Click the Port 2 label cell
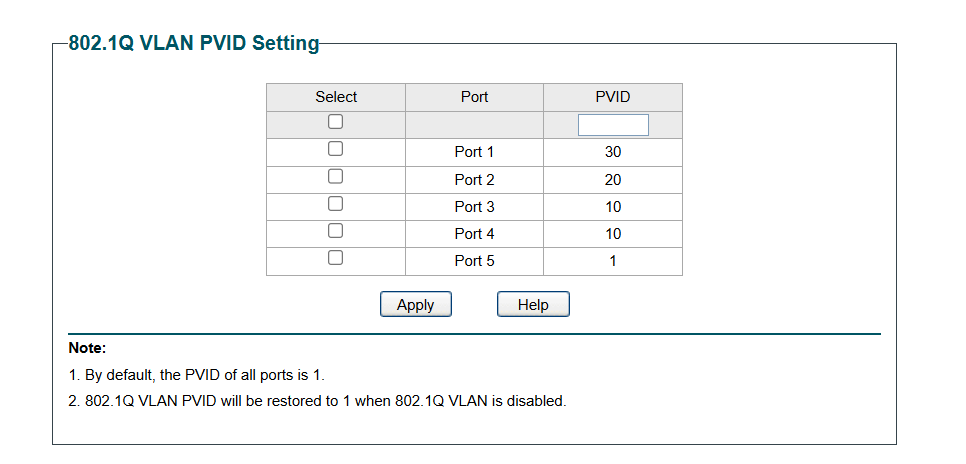Viewport: 966px width, 464px height. (474, 180)
